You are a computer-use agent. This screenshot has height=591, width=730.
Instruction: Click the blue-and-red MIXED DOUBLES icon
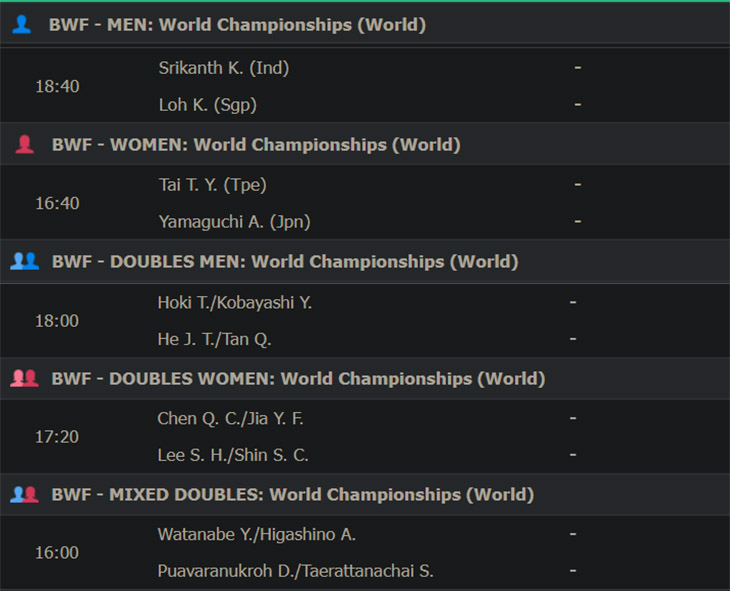(24, 494)
